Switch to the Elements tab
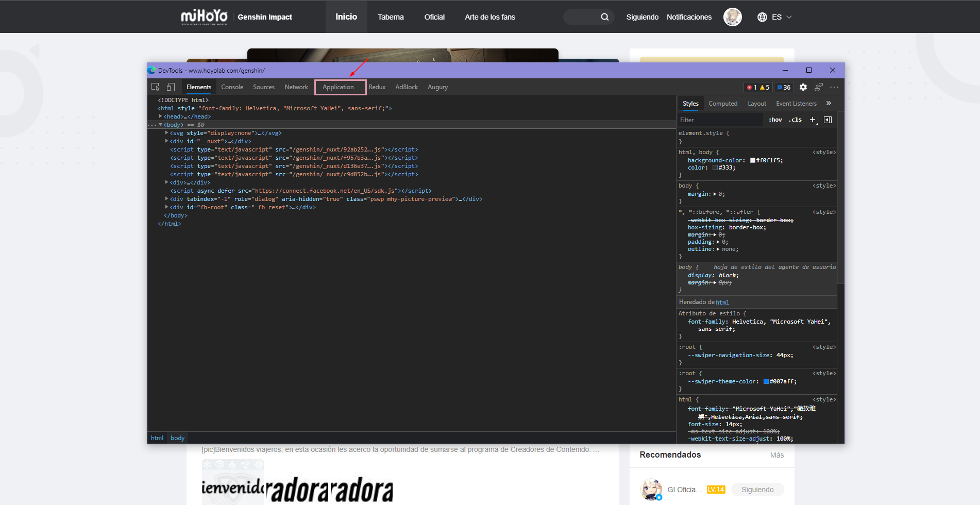 click(199, 87)
